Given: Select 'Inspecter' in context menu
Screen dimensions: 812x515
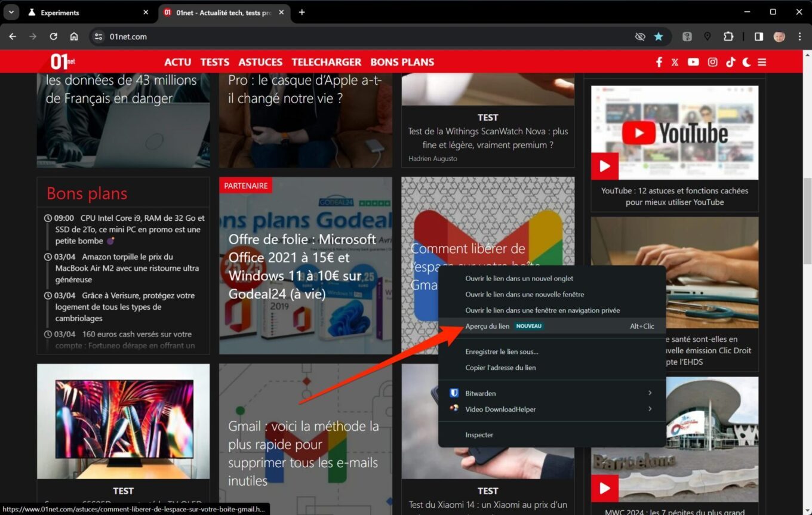Looking at the screenshot, I should 552,435.
